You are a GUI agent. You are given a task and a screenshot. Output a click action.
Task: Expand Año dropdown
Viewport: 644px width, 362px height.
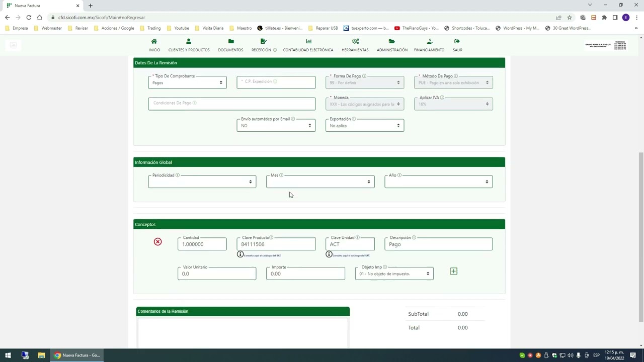tap(438, 182)
